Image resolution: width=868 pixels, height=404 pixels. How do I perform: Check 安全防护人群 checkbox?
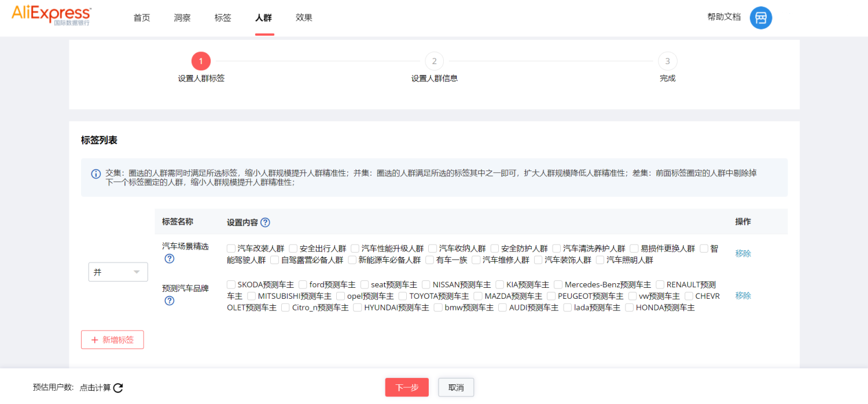(495, 249)
